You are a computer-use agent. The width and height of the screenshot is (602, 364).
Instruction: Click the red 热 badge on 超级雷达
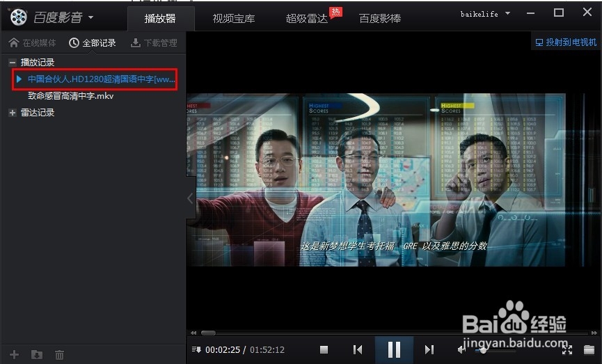pos(336,13)
